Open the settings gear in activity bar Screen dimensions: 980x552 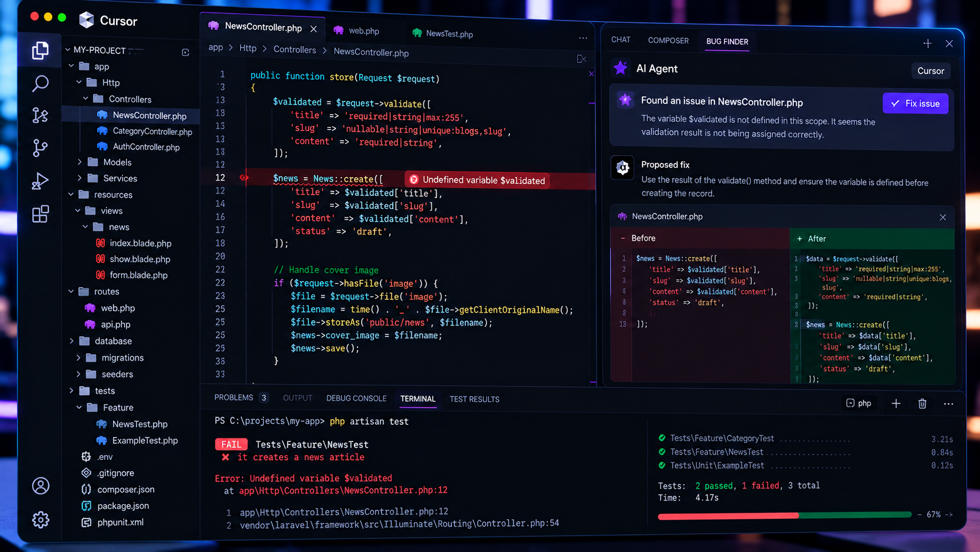click(40, 520)
